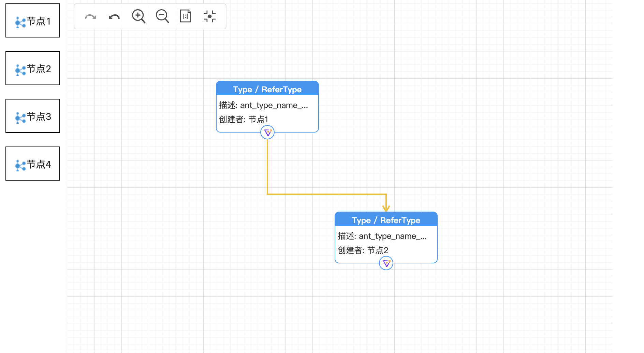Viewport: 644px width, 353px height.
Task: Click the bottom anchor icon of 节点1 card
Action: click(x=267, y=133)
